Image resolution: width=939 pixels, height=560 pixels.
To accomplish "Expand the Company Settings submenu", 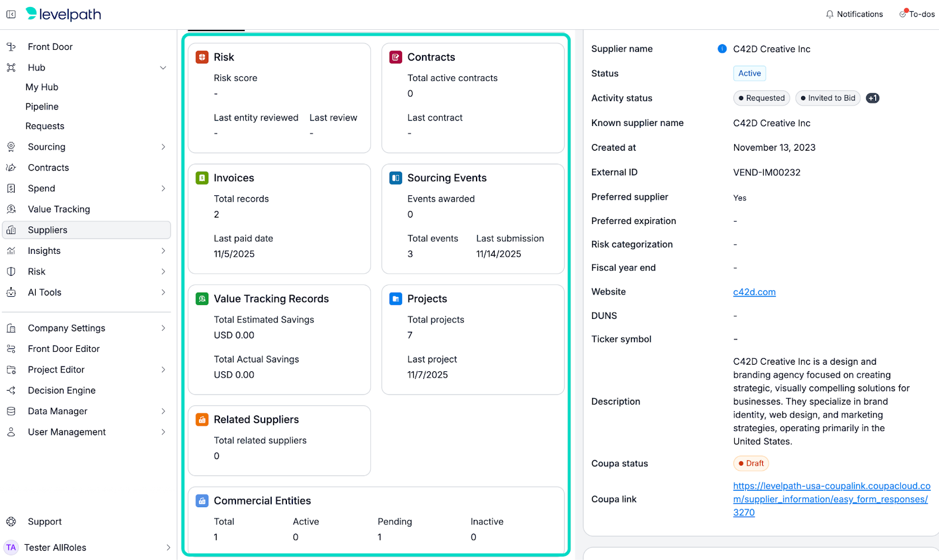I will point(163,328).
